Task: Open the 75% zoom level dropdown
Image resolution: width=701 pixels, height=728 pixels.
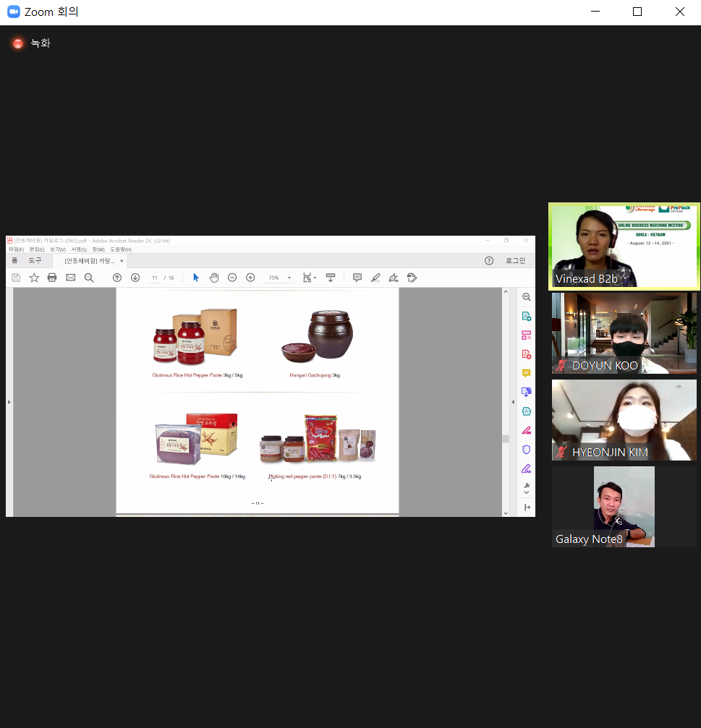Action: 279,278
